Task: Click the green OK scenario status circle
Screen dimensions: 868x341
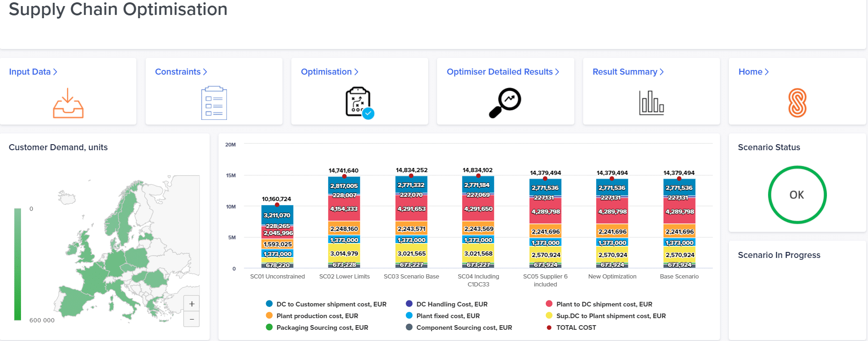Action: tap(797, 195)
